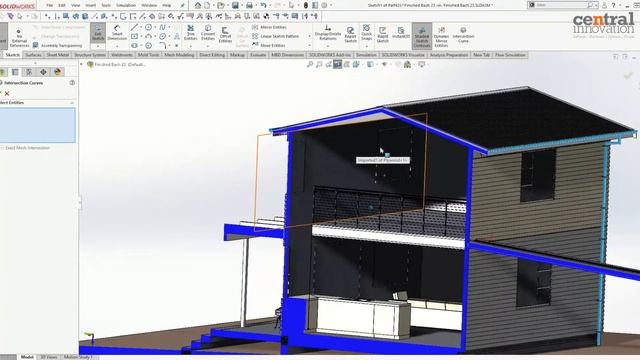Screen dimensions: 640x360
Task: Click Dynamic Mirror Entities tool
Action: tap(441, 36)
